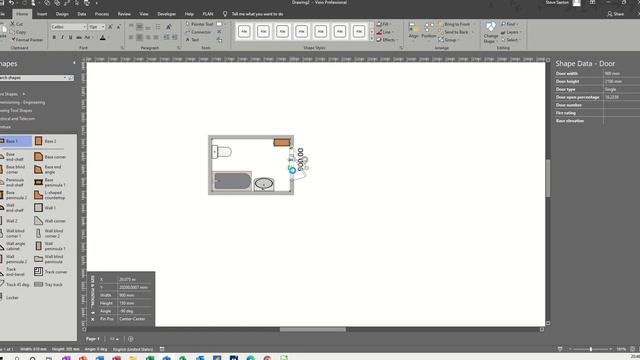Open the Process ribbon tab
This screenshot has width=640, height=360.
click(102, 14)
